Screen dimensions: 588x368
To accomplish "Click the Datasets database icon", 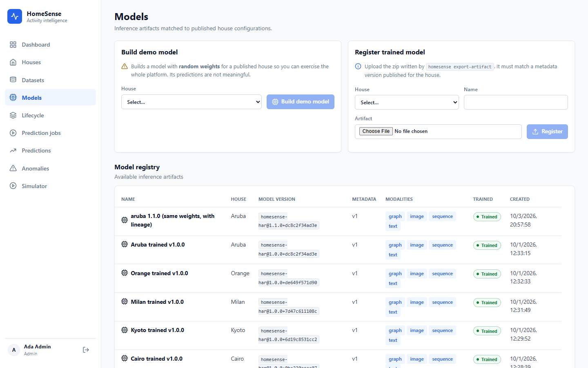I will coord(13,80).
